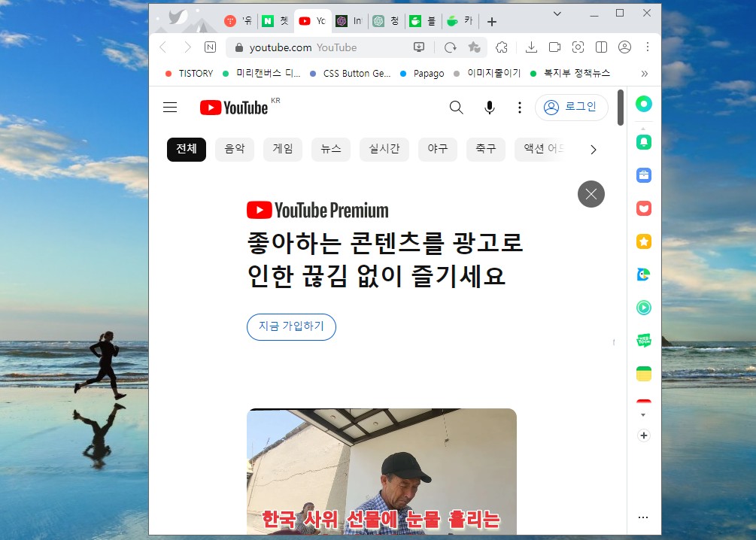Select the 뉴스 category chip
Viewport: 756px width, 540px height.
(x=331, y=149)
